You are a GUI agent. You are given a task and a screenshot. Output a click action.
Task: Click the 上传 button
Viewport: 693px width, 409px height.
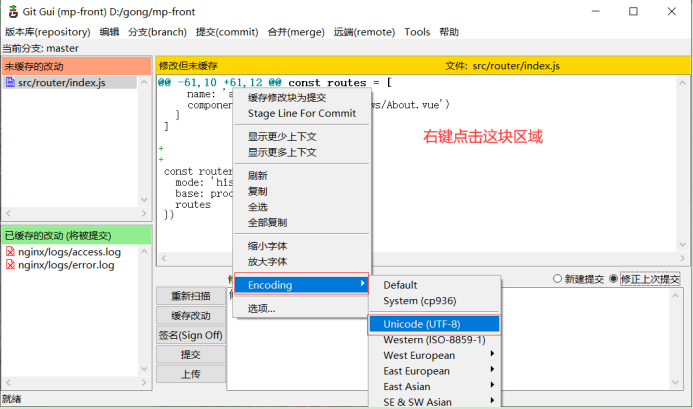(x=190, y=374)
